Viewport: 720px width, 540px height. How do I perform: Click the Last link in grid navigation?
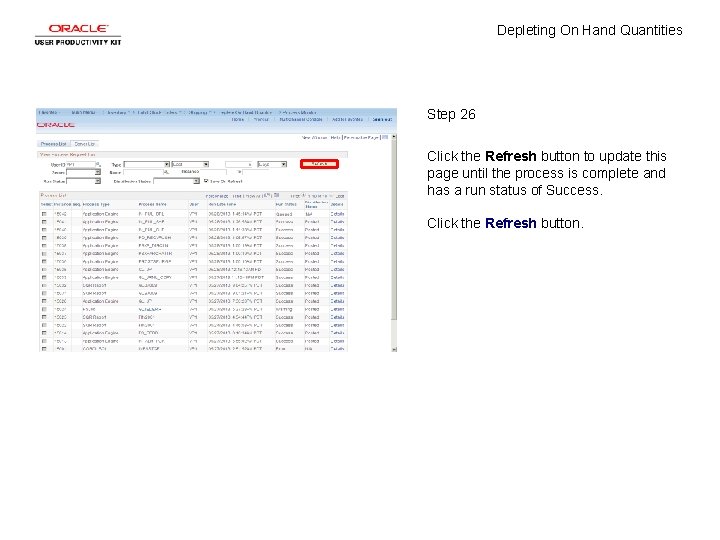[340, 196]
